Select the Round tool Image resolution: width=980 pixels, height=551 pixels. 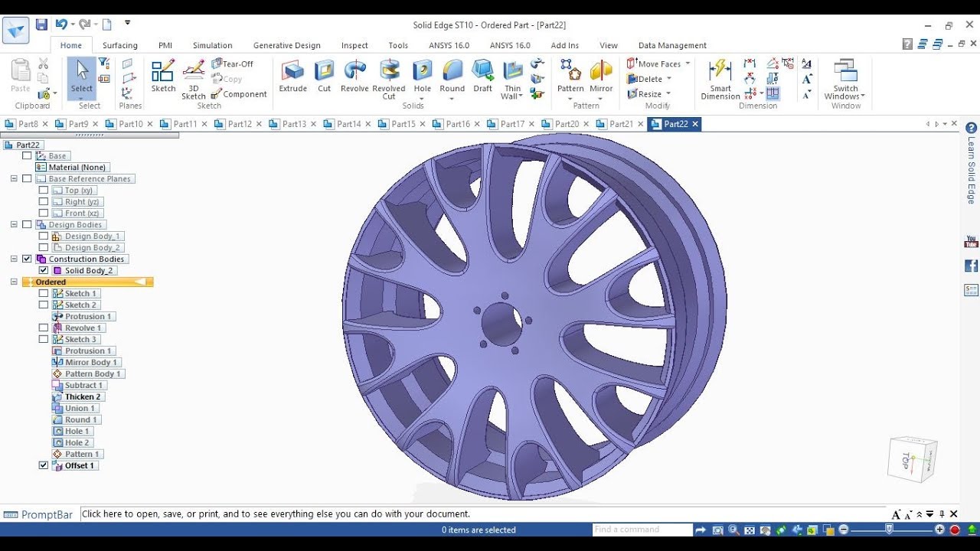(452, 77)
